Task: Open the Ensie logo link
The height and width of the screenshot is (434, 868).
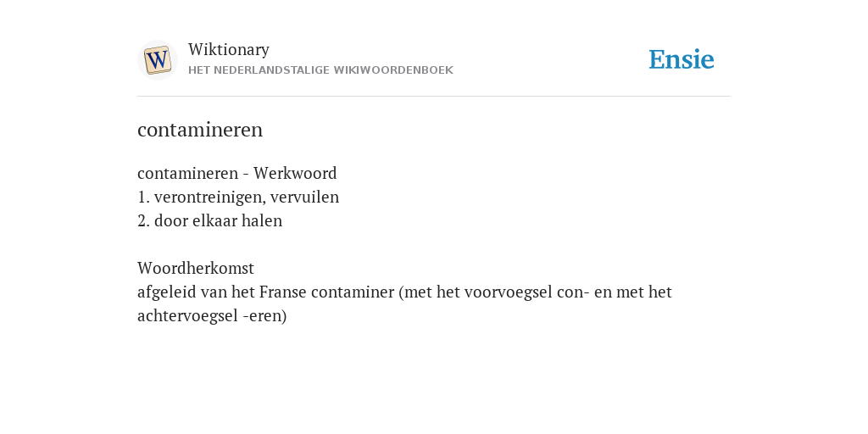Action: click(x=681, y=60)
